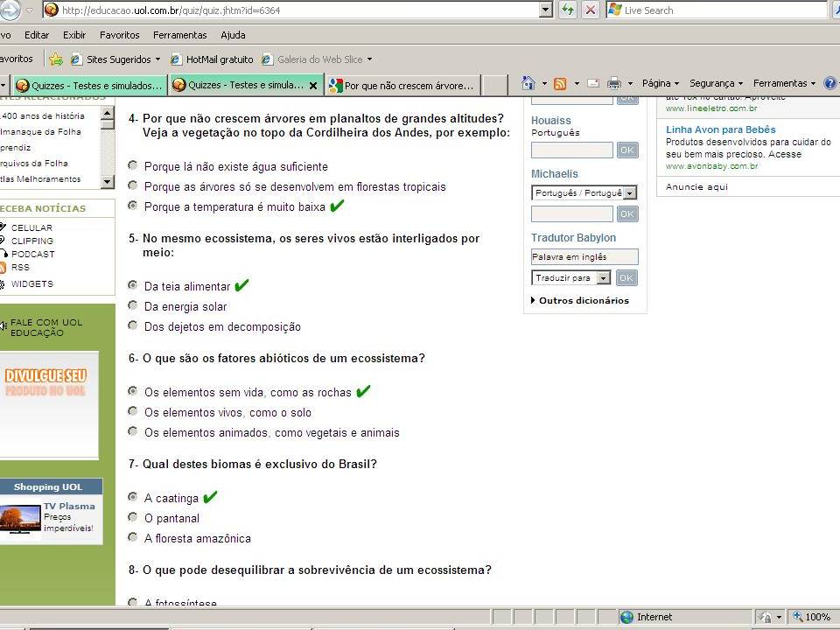Image resolution: width=840 pixels, height=630 pixels.
Task: Select 'Os elementos animados' option
Action: (x=133, y=431)
